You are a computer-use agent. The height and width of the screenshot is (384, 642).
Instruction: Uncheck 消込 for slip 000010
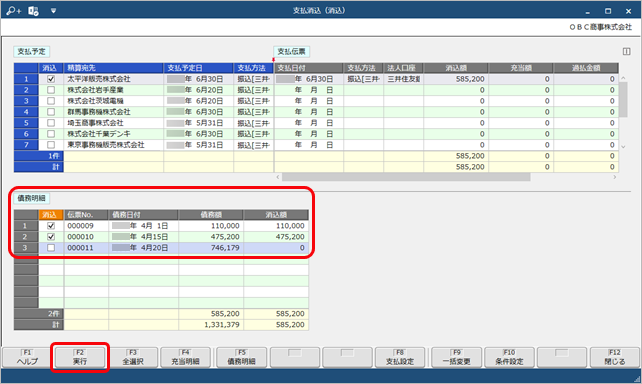click(x=51, y=237)
